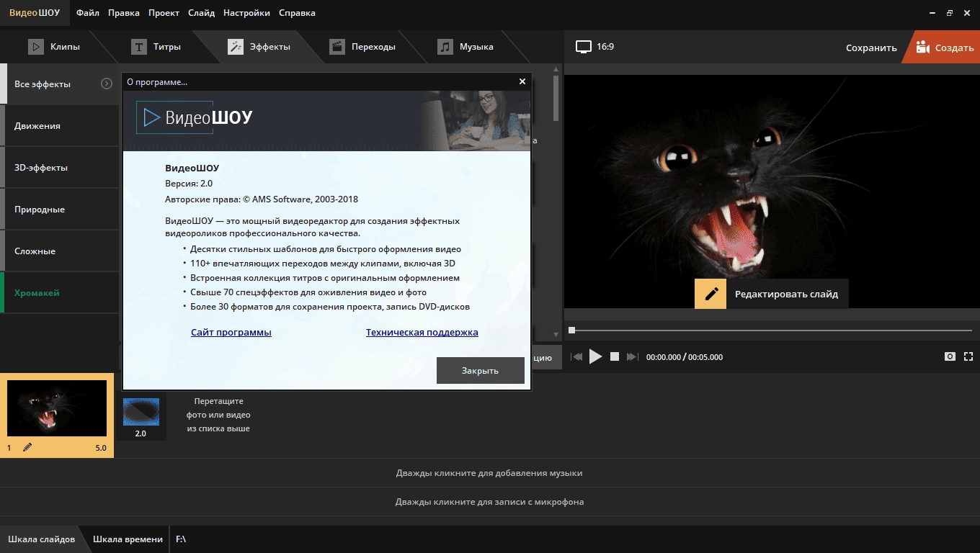Select the Движения effects category
The height and width of the screenshot is (553, 980).
(59, 125)
